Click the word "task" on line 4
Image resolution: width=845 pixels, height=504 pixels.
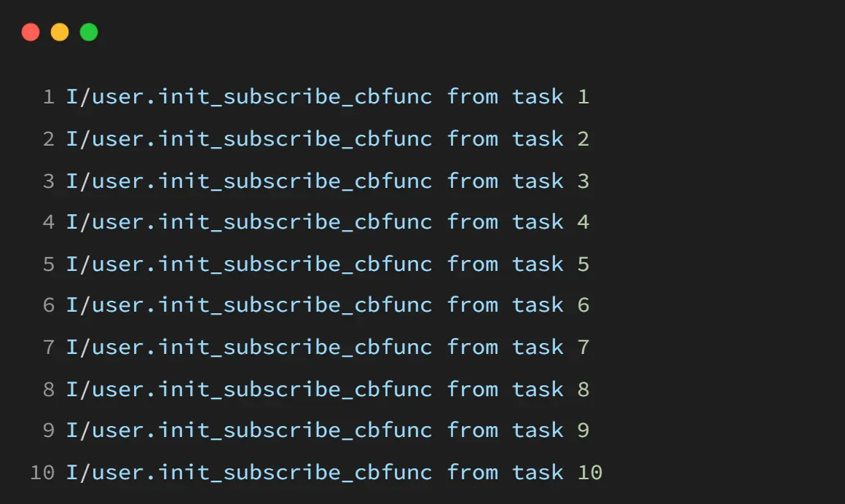[x=538, y=222]
